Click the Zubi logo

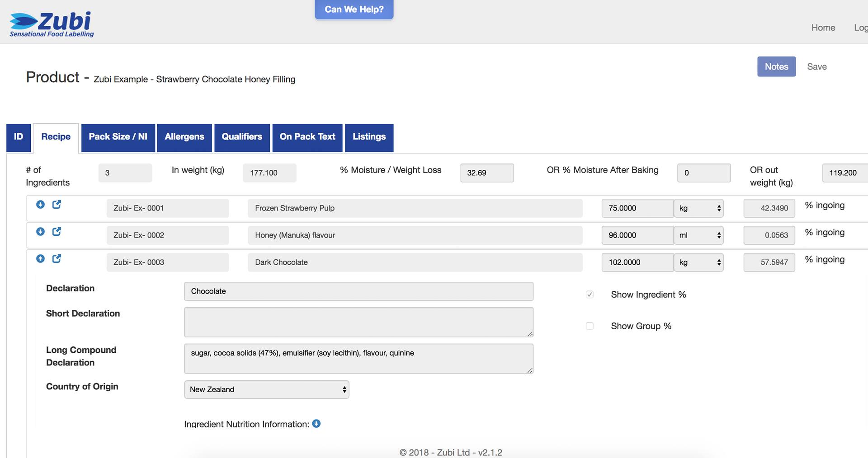52,24
